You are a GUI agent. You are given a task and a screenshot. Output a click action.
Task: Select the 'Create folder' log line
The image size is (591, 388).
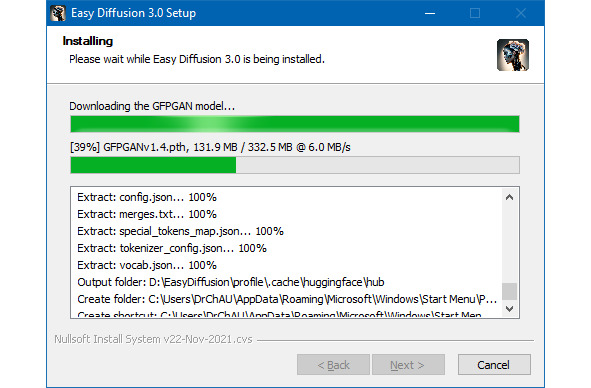[x=287, y=299]
